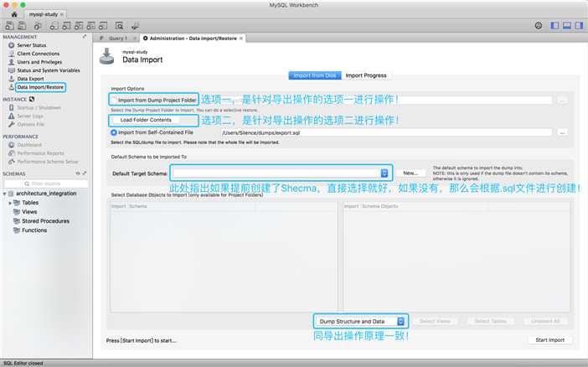Expand the Tables node arrow
588x367 pixels.
click(x=10, y=203)
